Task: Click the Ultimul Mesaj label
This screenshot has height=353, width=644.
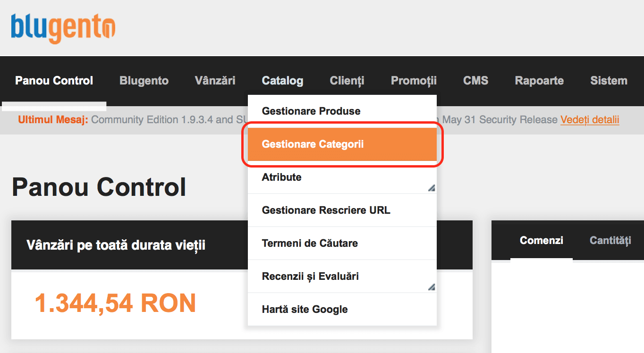Action: [x=53, y=120]
